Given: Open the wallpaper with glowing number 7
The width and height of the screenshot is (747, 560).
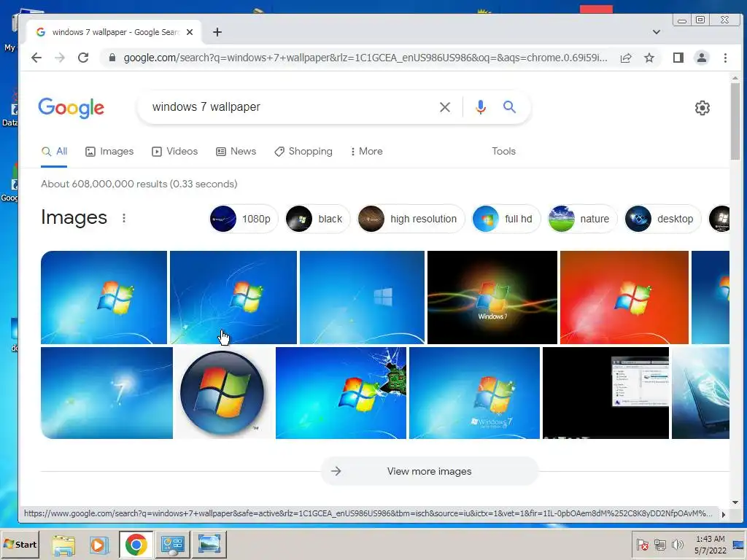Looking at the screenshot, I should tap(107, 393).
